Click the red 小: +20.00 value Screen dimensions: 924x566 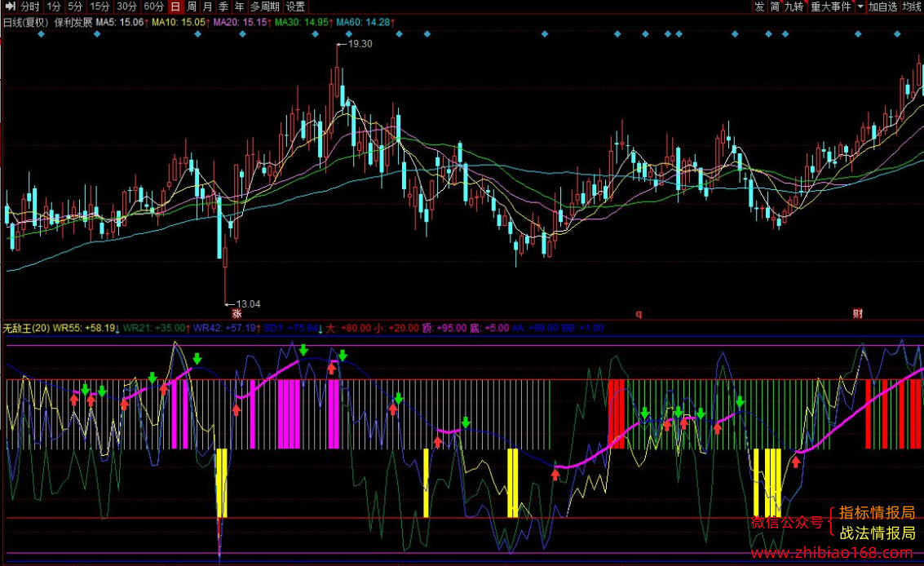tap(396, 328)
